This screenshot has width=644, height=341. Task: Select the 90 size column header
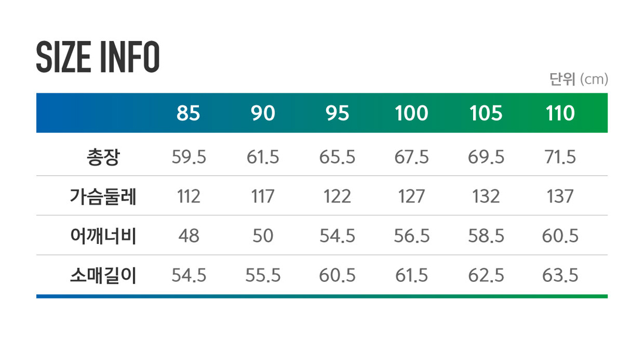[x=263, y=113]
